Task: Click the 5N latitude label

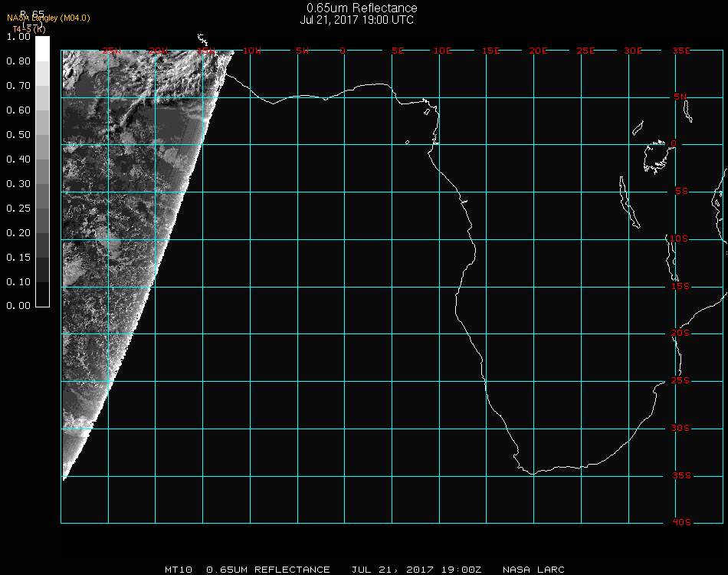Action: point(680,97)
